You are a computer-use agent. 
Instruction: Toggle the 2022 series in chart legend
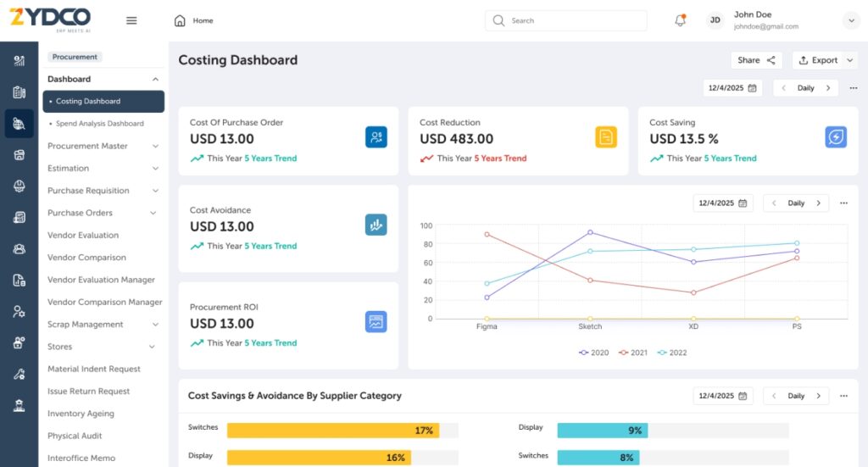point(672,353)
